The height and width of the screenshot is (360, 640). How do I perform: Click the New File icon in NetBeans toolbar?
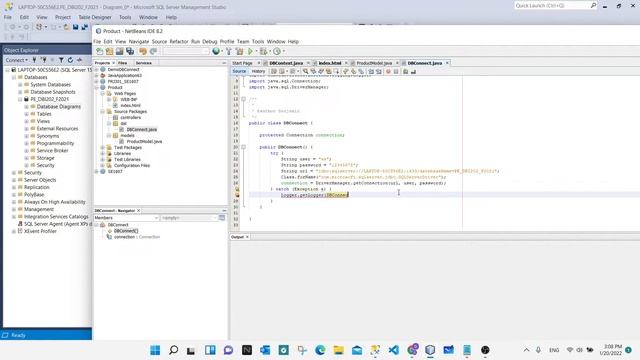pyautogui.click(x=99, y=51)
